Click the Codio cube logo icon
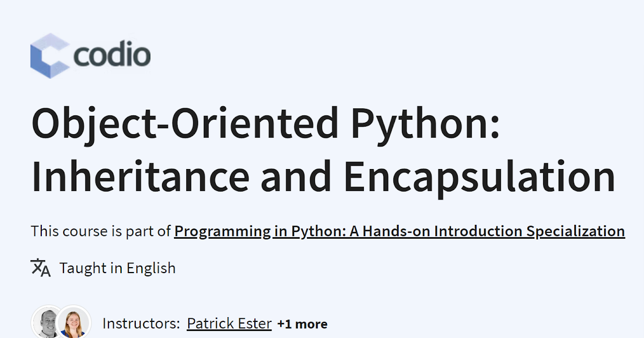644x338 pixels. (x=49, y=56)
